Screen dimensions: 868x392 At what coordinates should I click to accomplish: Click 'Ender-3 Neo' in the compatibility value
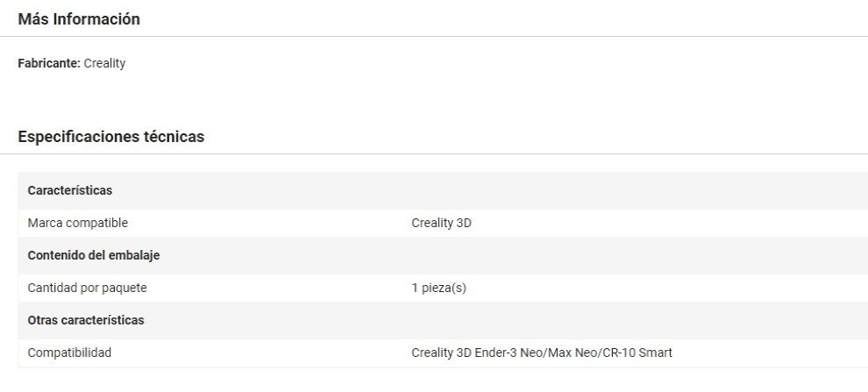pos(509,353)
